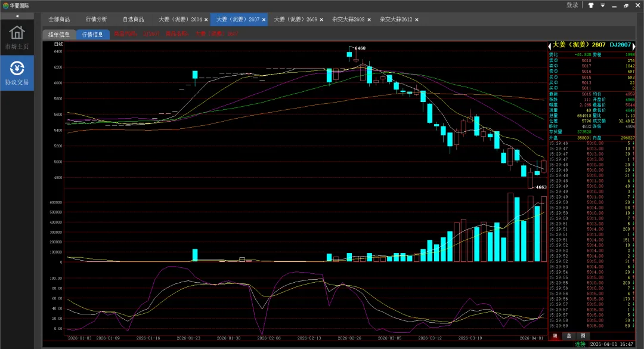Open the title bar dropdown menu arrow
Image resolution: width=644 pixels, height=349 pixels.
602,5
